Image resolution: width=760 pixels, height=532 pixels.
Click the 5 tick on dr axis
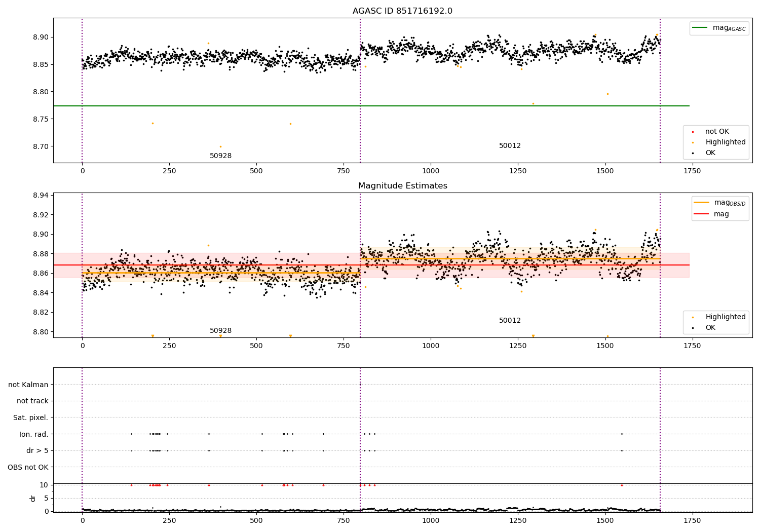click(46, 499)
